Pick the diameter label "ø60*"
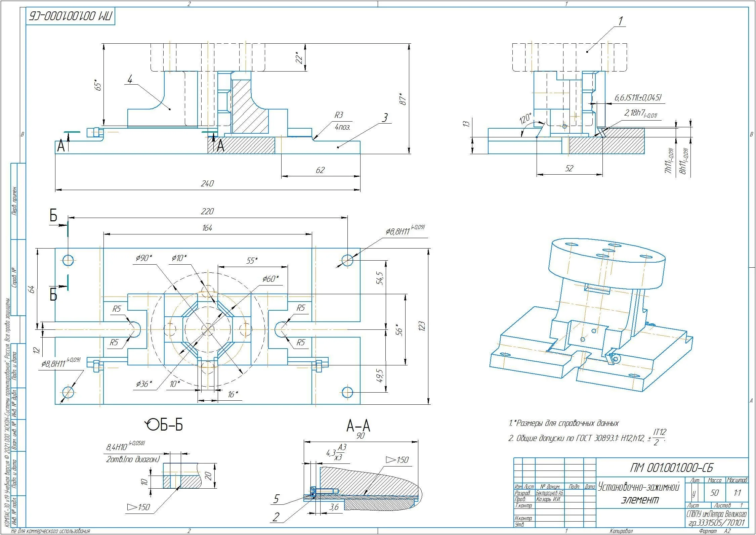The width and height of the screenshot is (756, 535). (271, 279)
